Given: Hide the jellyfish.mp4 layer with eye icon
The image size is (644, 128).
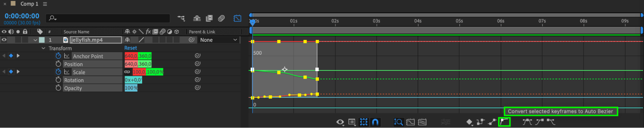Looking at the screenshot, I should [4, 40].
